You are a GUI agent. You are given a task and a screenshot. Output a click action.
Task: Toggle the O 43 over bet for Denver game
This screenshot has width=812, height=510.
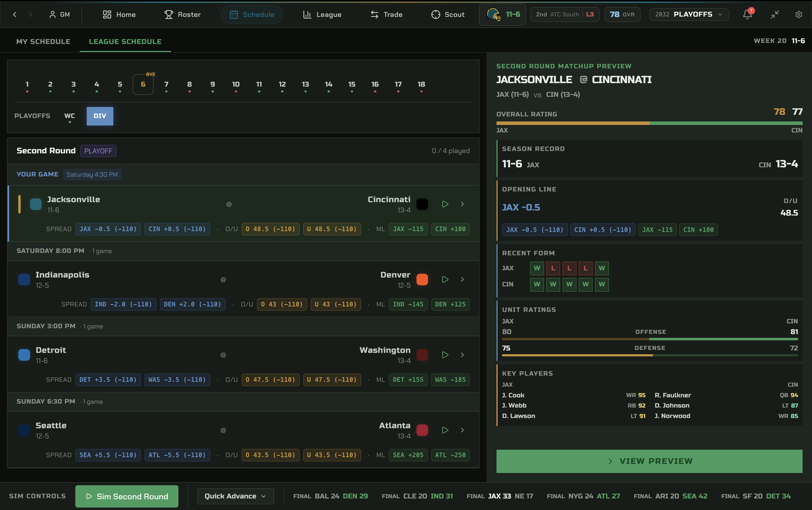[282, 305]
